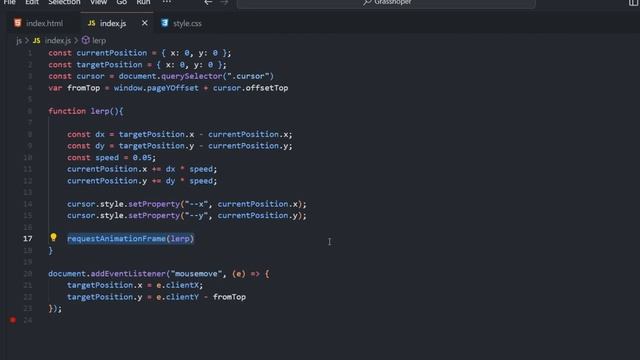Go forward with the right arrow
This screenshot has width=640, height=360.
(x=224, y=2)
